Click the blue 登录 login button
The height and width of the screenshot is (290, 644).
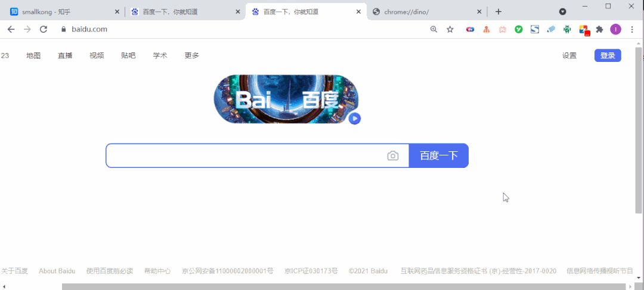608,55
